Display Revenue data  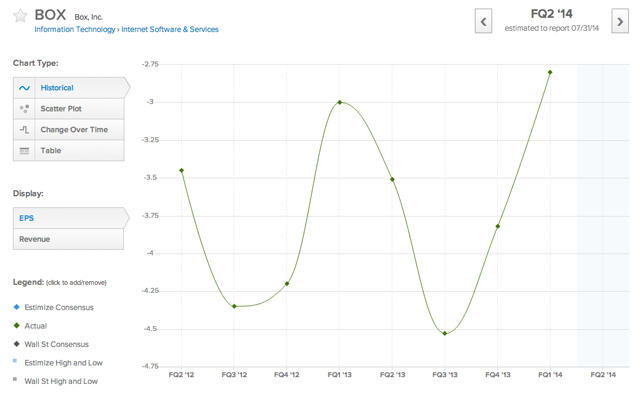click(x=69, y=239)
